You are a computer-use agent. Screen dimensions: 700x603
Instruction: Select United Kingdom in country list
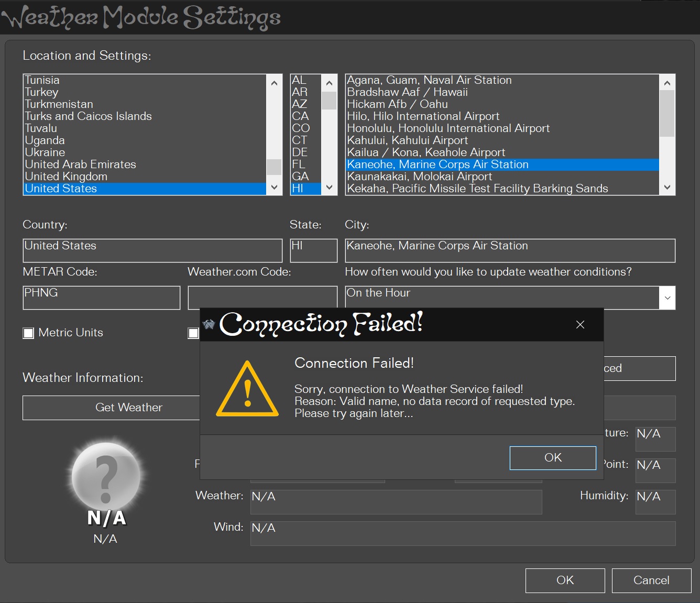tap(66, 177)
